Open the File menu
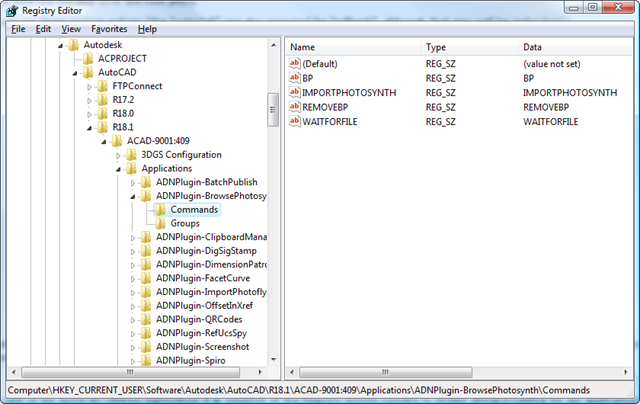This screenshot has width=640, height=404. click(x=19, y=29)
